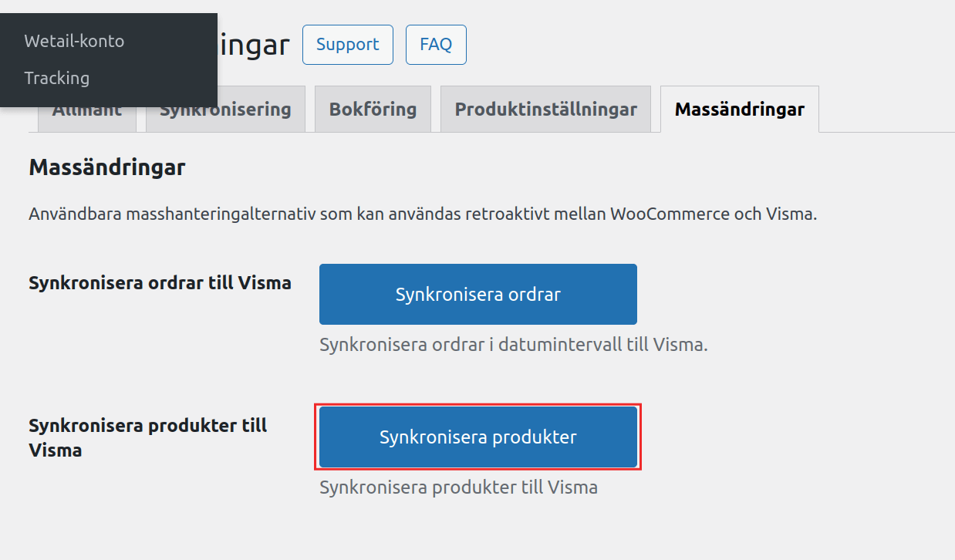Click the bold Synkronisera ordrar till Visma label

(x=160, y=283)
